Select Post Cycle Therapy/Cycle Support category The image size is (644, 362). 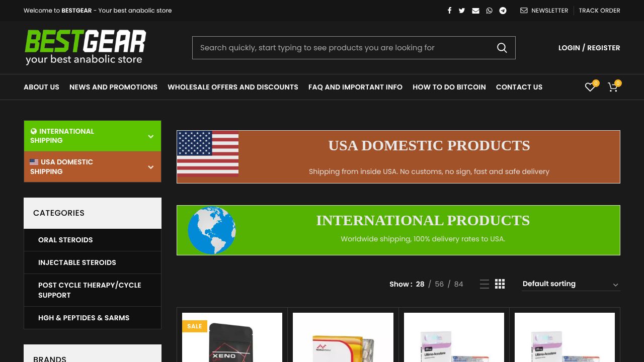click(93, 290)
